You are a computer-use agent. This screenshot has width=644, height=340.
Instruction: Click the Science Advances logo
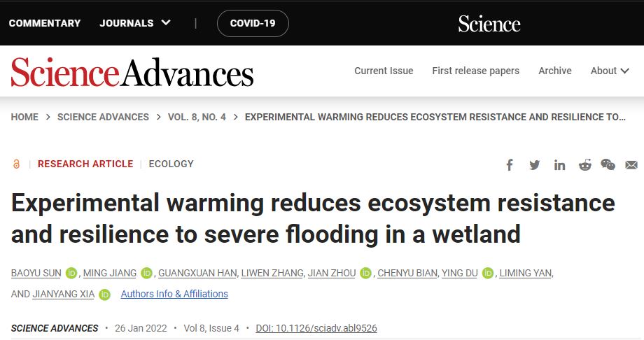pyautogui.click(x=132, y=72)
